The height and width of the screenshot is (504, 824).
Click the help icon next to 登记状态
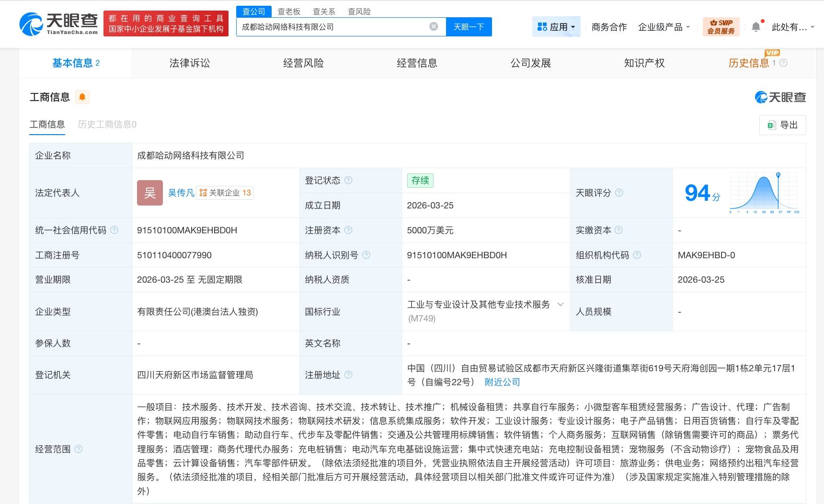pos(348,180)
